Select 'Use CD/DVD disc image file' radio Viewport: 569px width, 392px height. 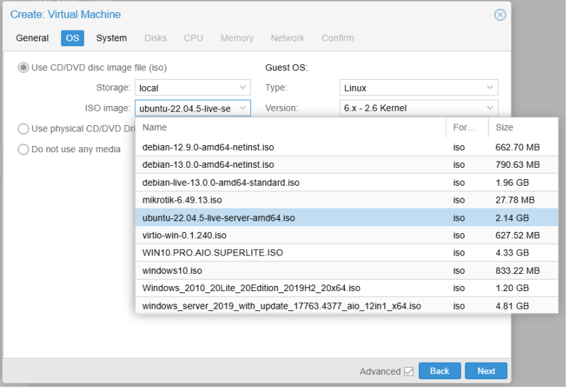click(23, 68)
